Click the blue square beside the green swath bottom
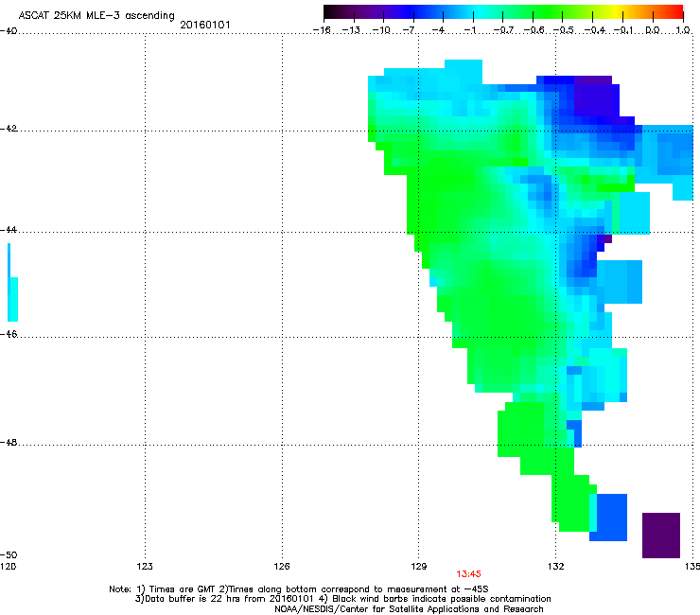This screenshot has height=615, width=700. [x=612, y=518]
